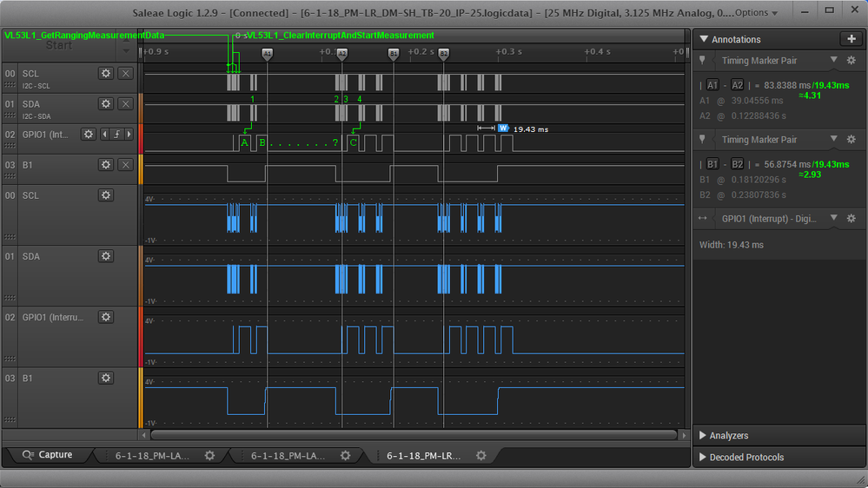Remove digital B1 channel with X button
This screenshot has width=868, height=488.
pyautogui.click(x=126, y=165)
